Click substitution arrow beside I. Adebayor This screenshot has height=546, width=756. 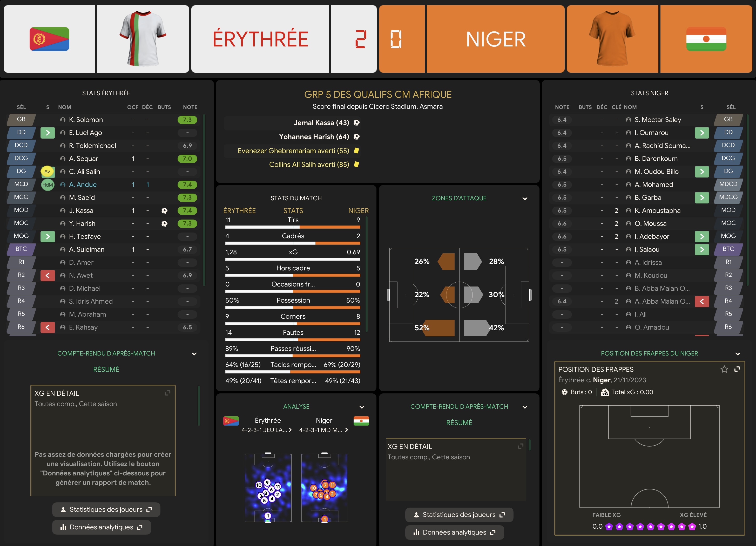point(702,236)
